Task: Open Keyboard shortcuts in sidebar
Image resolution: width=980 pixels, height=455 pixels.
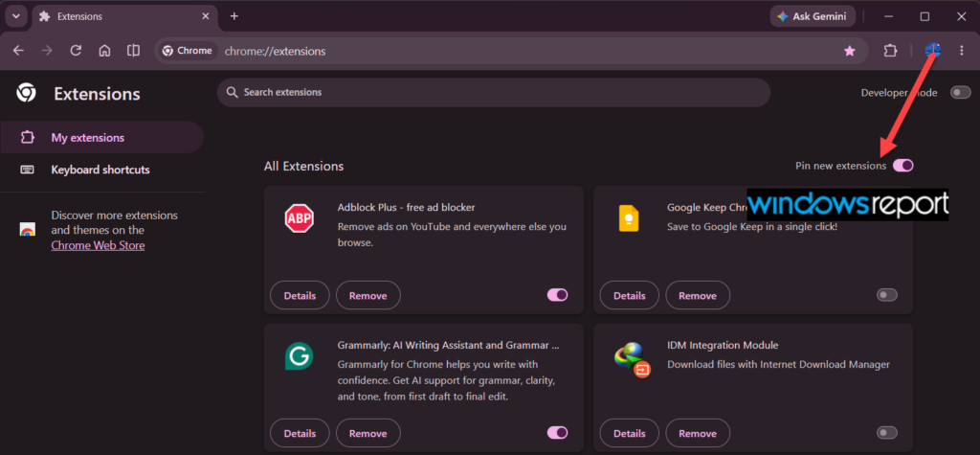Action: pos(101,170)
